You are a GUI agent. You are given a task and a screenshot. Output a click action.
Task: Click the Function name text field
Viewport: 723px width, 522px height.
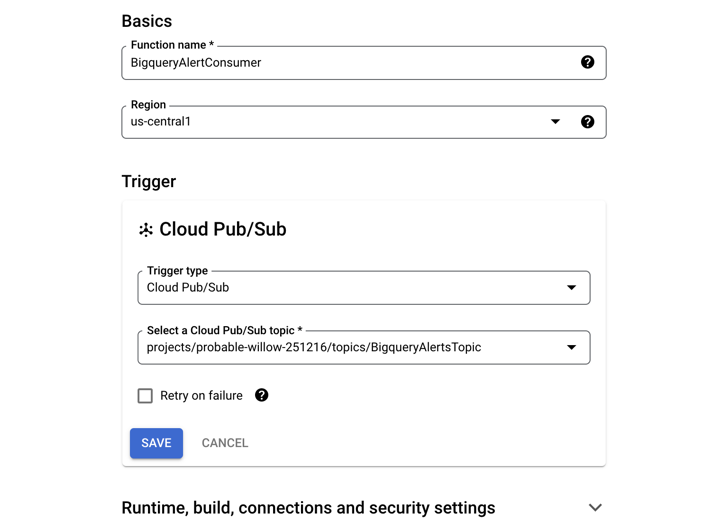coord(350,63)
